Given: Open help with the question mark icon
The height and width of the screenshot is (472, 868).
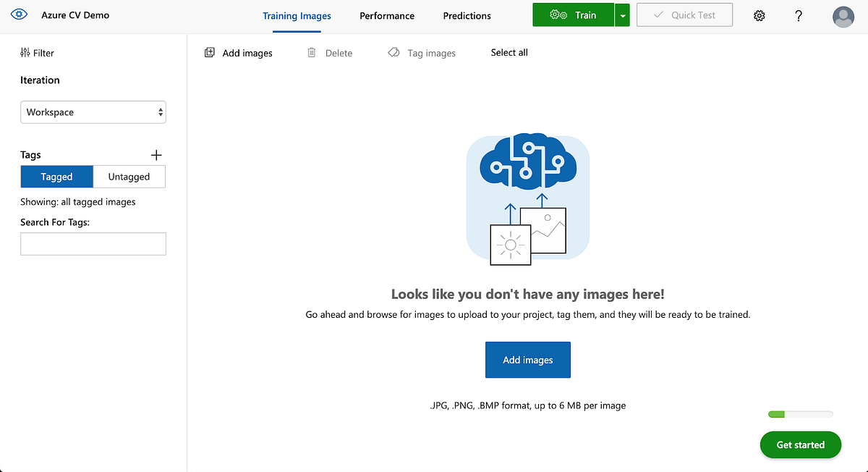Looking at the screenshot, I should [799, 15].
